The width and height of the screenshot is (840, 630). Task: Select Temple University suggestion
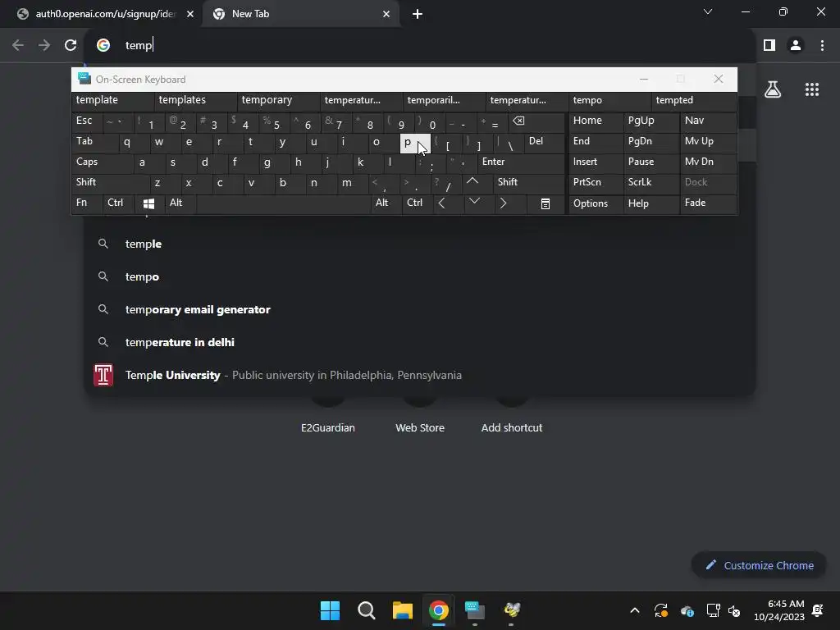pos(419,376)
